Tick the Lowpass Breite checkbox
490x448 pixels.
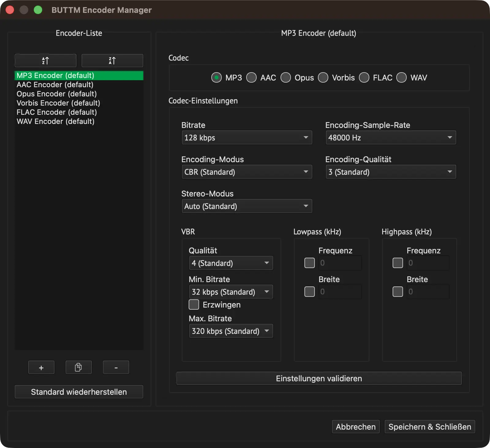click(x=310, y=292)
